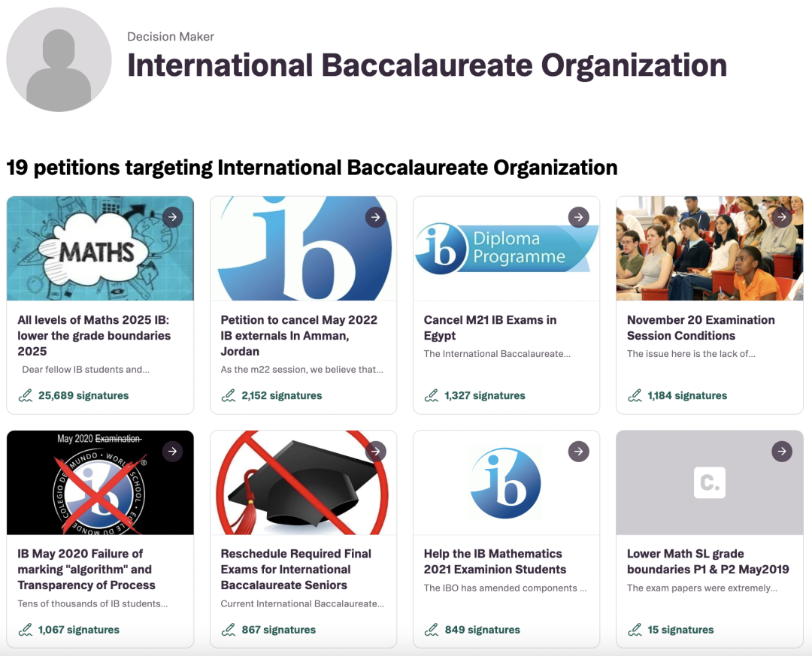Image resolution: width=812 pixels, height=656 pixels.
Task: Click the '19 petitions targeting' heading
Action: pos(312,168)
